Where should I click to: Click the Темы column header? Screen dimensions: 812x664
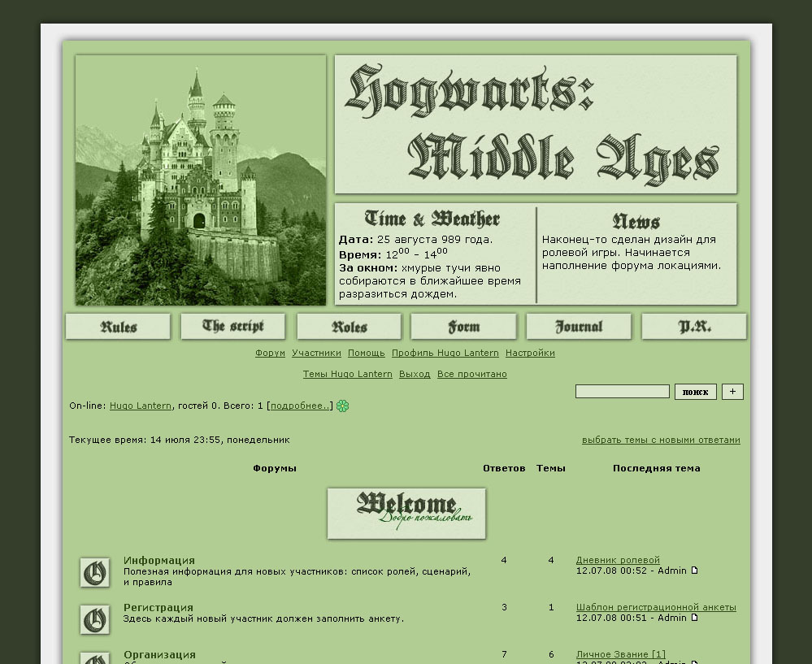[550, 468]
